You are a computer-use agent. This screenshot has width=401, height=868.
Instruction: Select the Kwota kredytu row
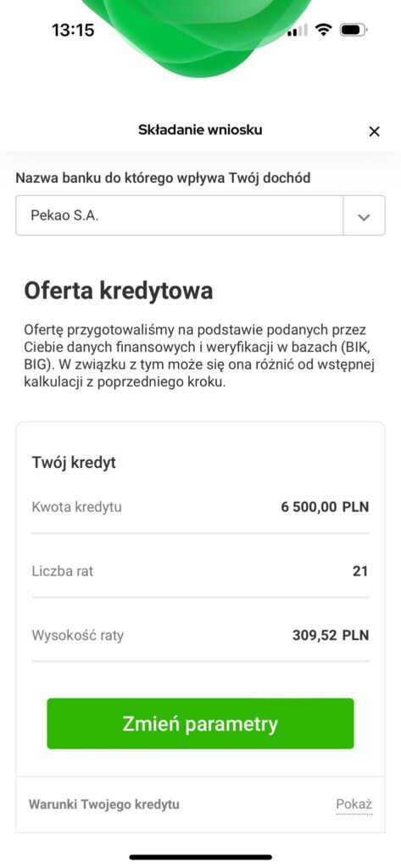click(200, 507)
